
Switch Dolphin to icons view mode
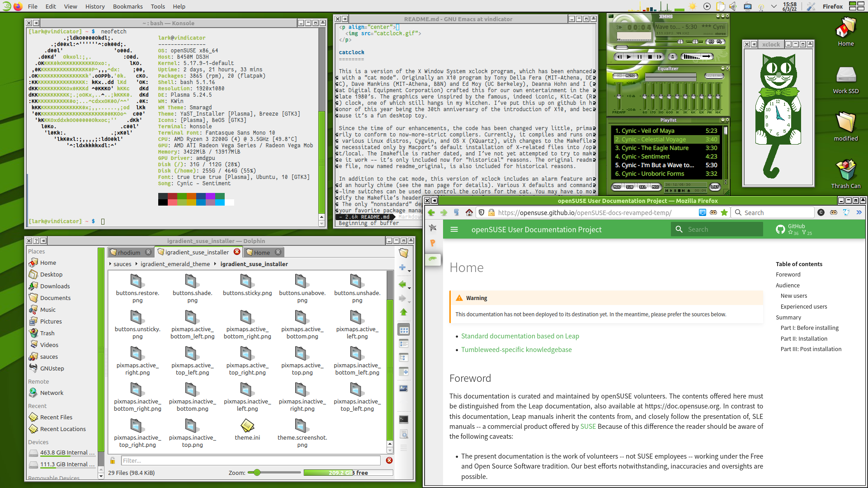click(404, 330)
